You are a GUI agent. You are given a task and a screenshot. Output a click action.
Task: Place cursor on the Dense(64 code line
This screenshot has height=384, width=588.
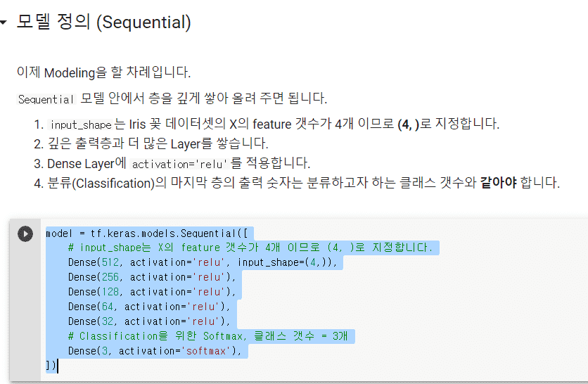149,307
